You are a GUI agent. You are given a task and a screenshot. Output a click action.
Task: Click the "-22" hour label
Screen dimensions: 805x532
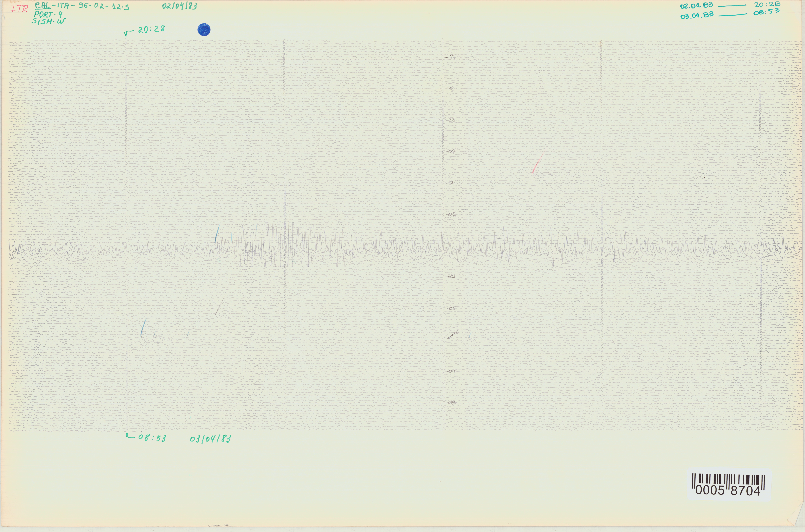450,89
